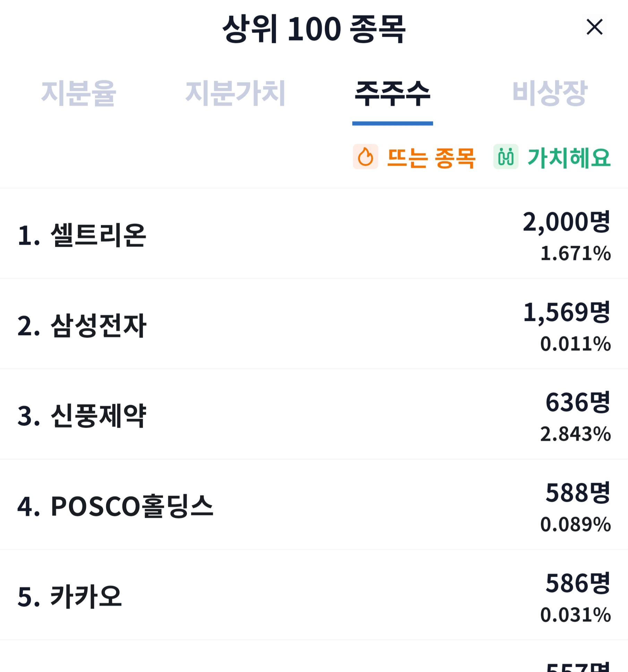Tap the 586명 count for 카카오
Viewport: 628px width, 672px height.
click(x=578, y=583)
